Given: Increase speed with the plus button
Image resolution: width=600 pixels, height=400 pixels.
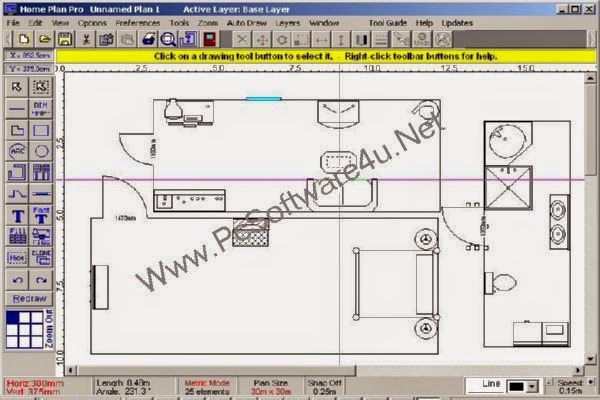Looking at the screenshot, I should pos(591,382).
